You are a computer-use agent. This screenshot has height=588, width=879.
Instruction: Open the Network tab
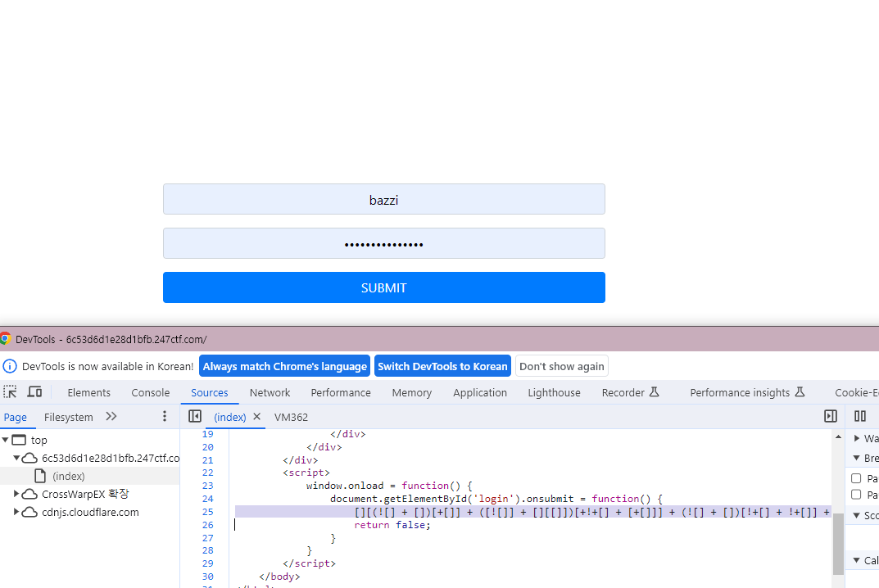point(270,392)
